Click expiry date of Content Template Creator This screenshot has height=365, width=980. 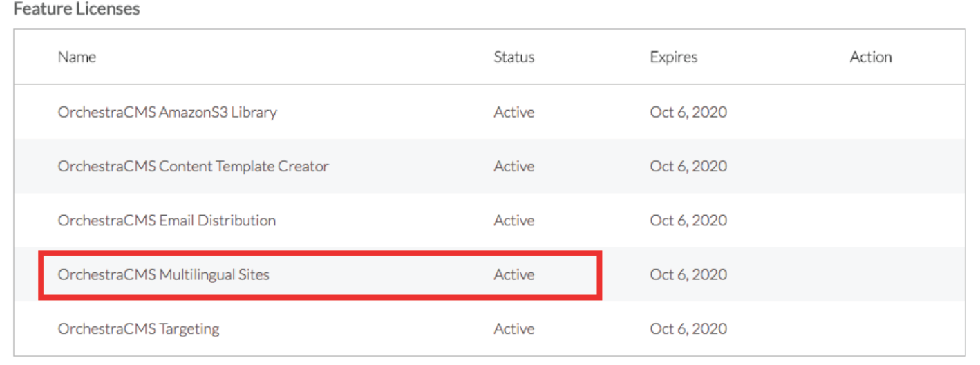tap(688, 167)
